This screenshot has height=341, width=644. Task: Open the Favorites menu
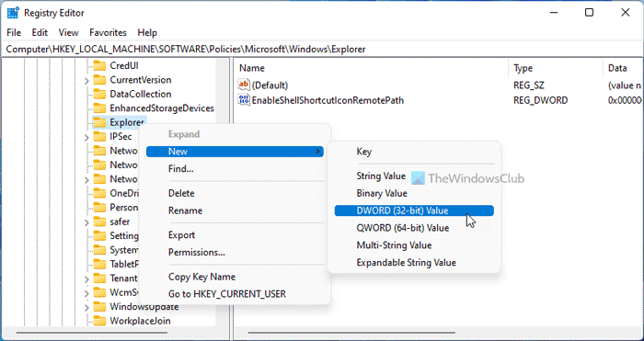tap(108, 32)
